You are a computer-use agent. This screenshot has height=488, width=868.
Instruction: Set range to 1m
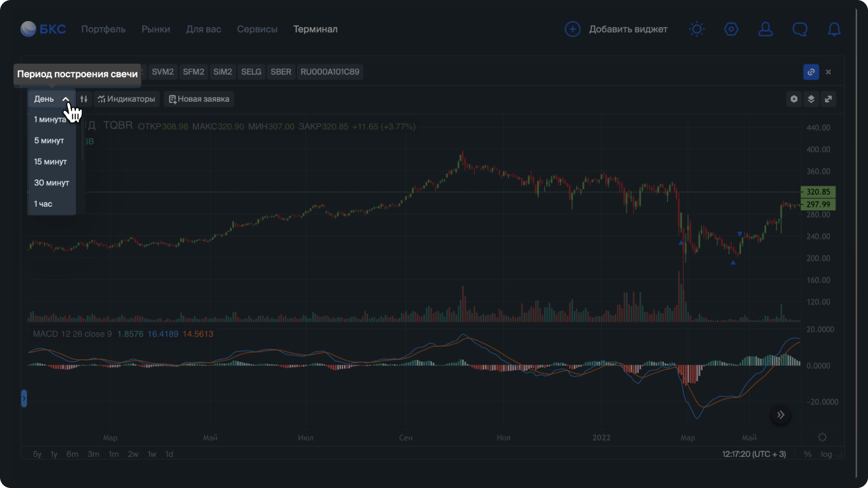(x=114, y=454)
